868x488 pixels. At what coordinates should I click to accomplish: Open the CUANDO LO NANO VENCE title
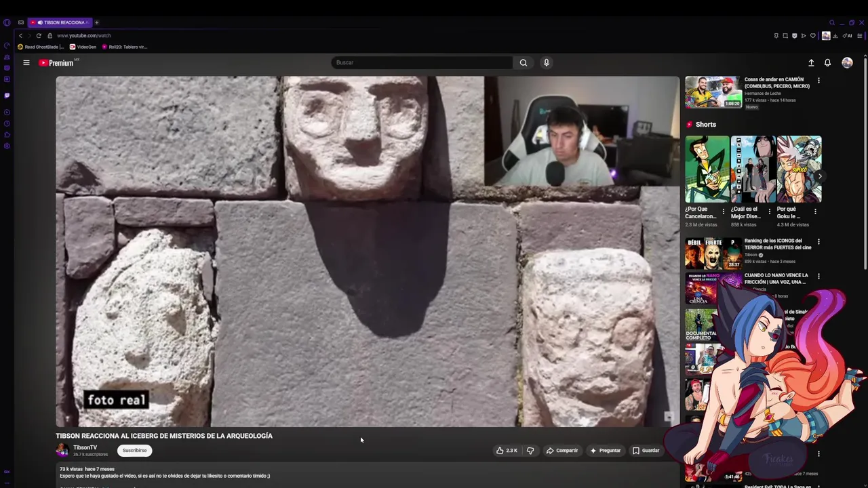[776, 279]
